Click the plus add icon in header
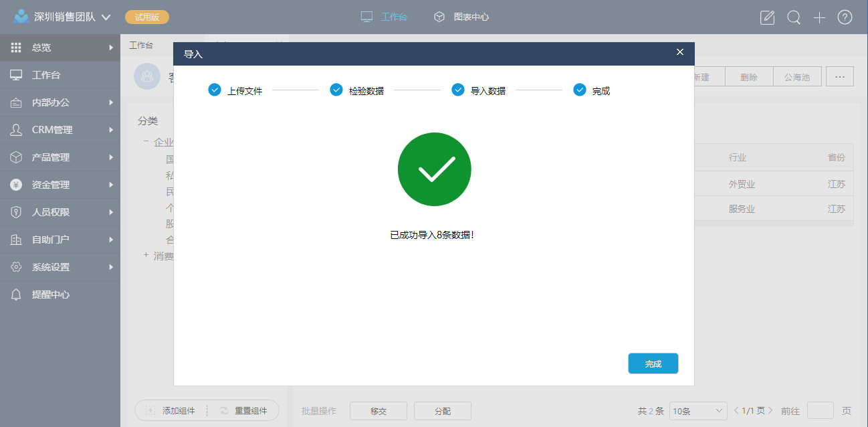 click(819, 17)
